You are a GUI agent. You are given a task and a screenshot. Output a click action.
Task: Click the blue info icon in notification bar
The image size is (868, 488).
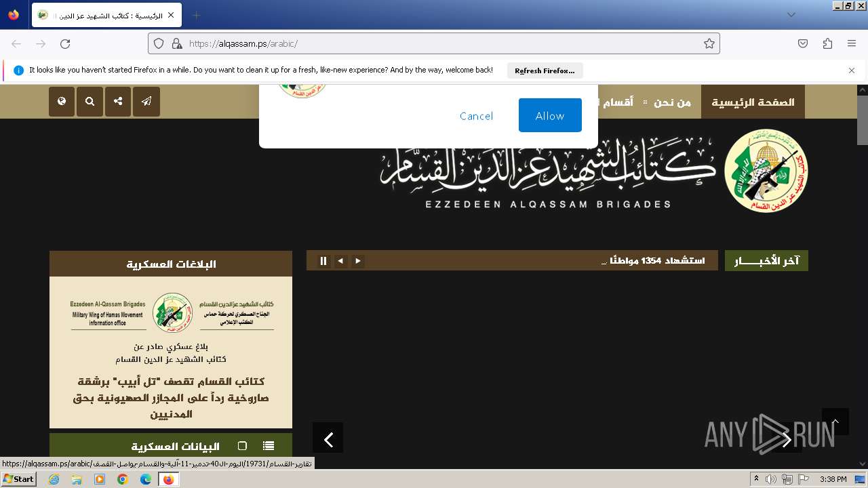pos(18,70)
